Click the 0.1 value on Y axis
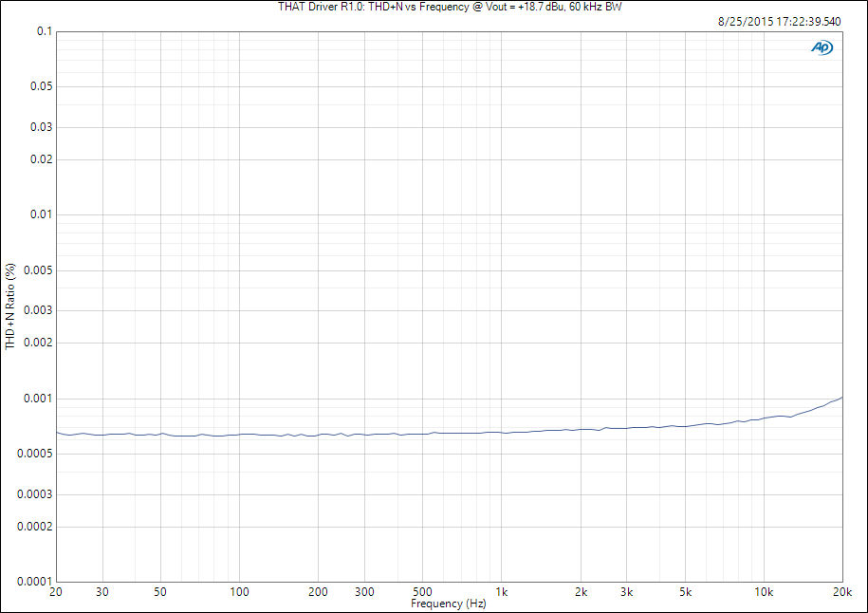 pos(45,31)
